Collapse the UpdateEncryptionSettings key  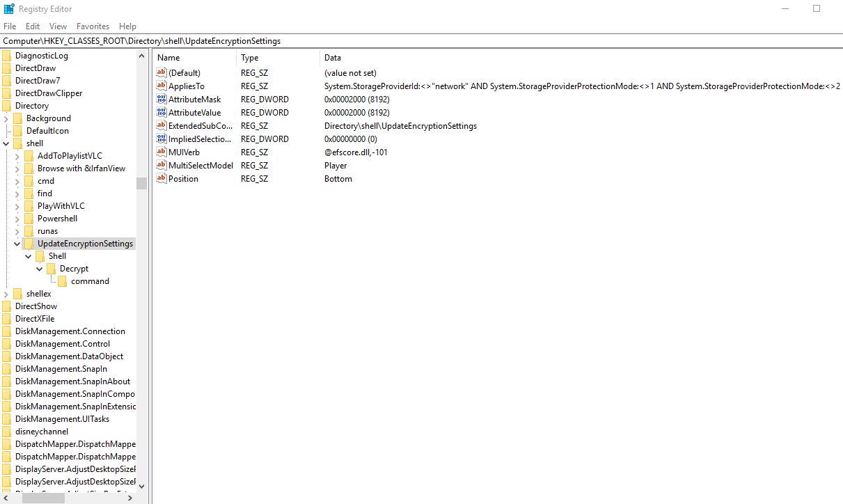17,244
